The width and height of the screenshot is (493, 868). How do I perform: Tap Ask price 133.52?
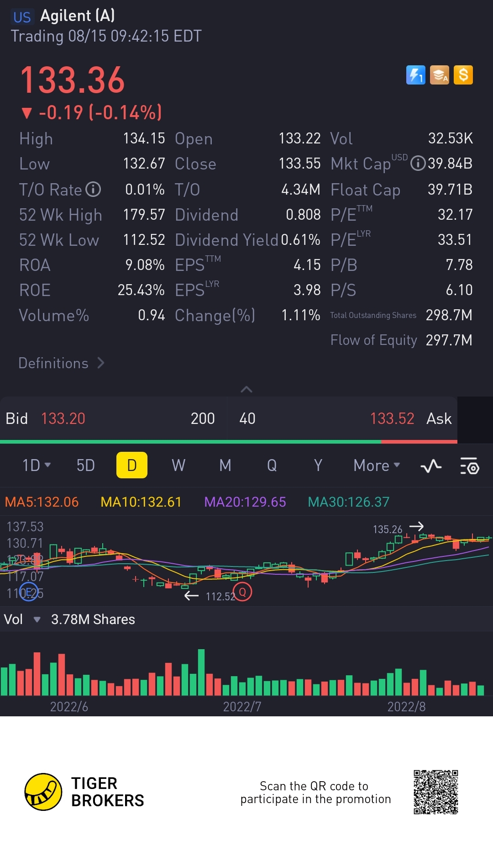392,418
